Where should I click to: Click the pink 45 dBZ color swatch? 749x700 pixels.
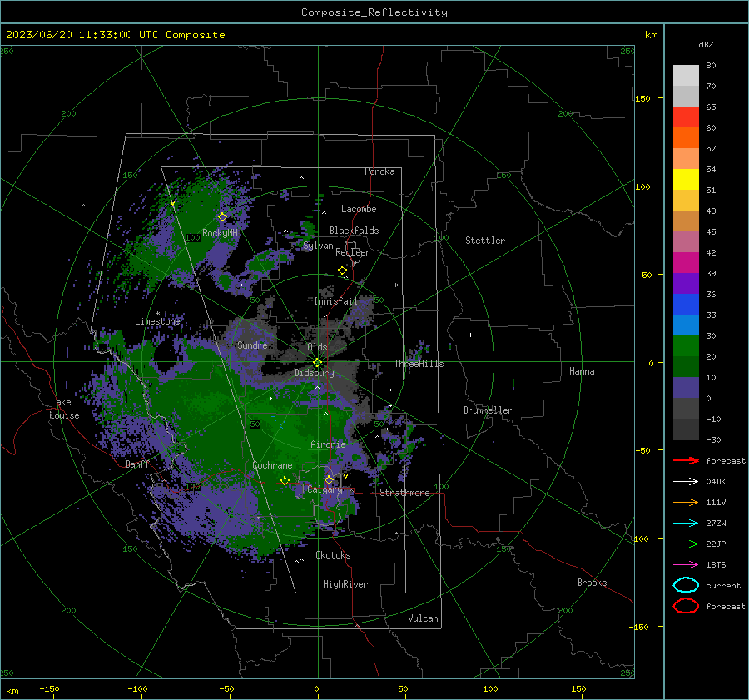(686, 241)
